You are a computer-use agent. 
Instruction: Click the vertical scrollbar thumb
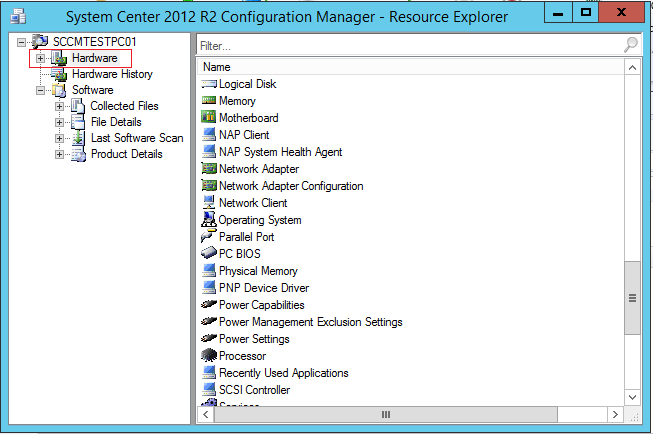(x=632, y=297)
